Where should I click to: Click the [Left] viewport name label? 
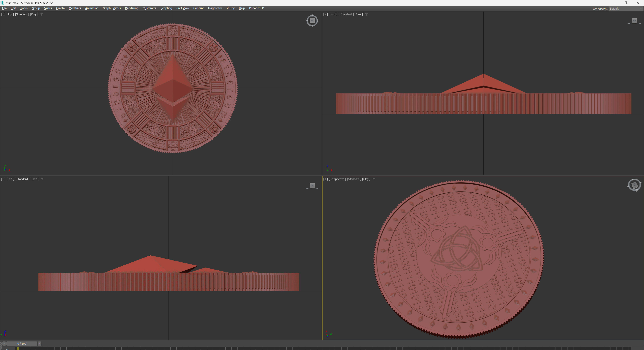[x=10, y=179]
